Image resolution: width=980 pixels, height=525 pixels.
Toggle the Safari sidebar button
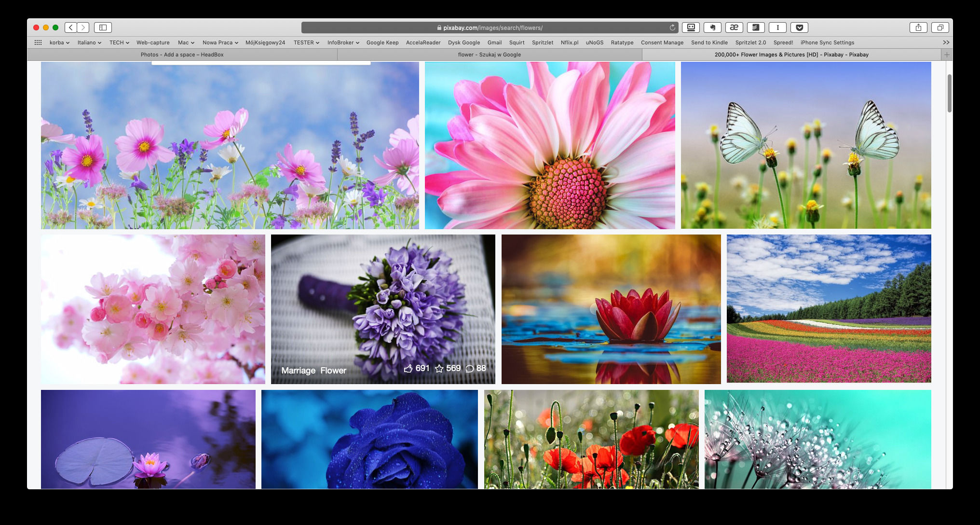(103, 28)
